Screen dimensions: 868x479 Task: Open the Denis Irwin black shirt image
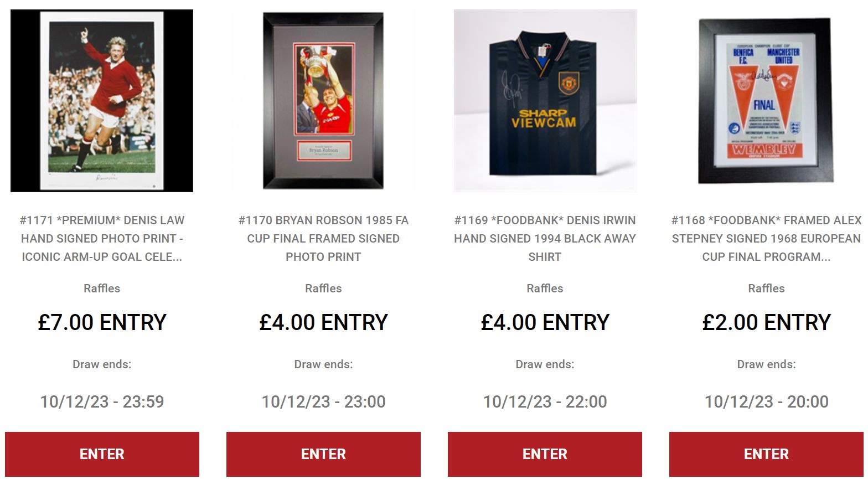point(545,101)
